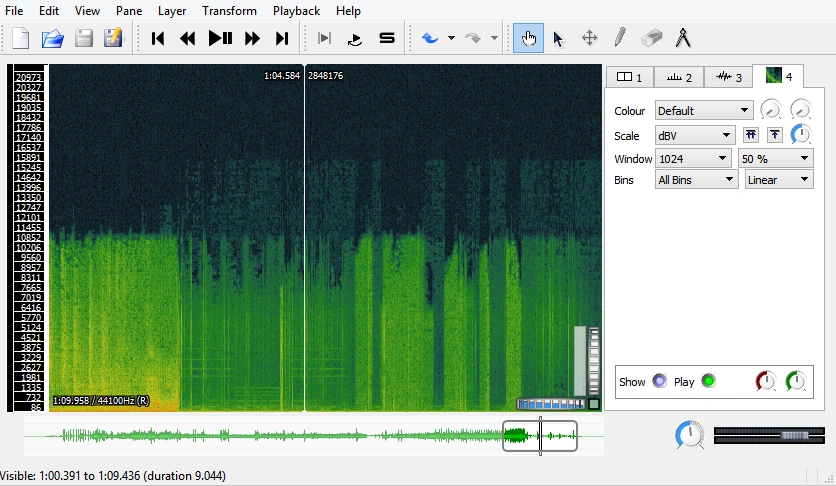Choose the Draw pencil tool

620,39
